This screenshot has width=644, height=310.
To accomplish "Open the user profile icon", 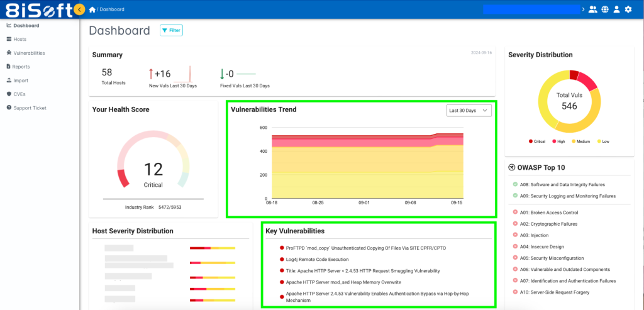I will coord(616,9).
